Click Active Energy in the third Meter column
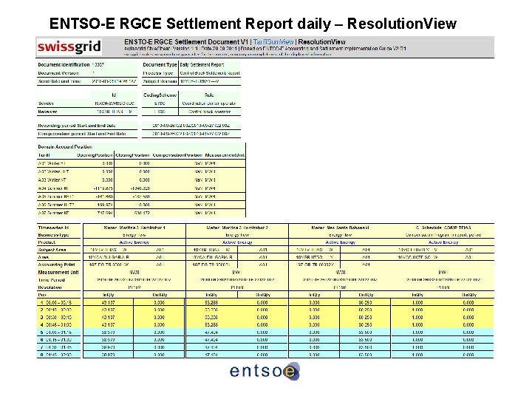 click(x=341, y=242)
